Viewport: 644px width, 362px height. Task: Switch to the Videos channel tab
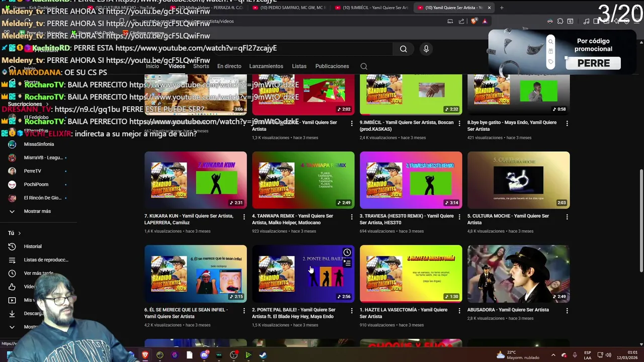[177, 66]
